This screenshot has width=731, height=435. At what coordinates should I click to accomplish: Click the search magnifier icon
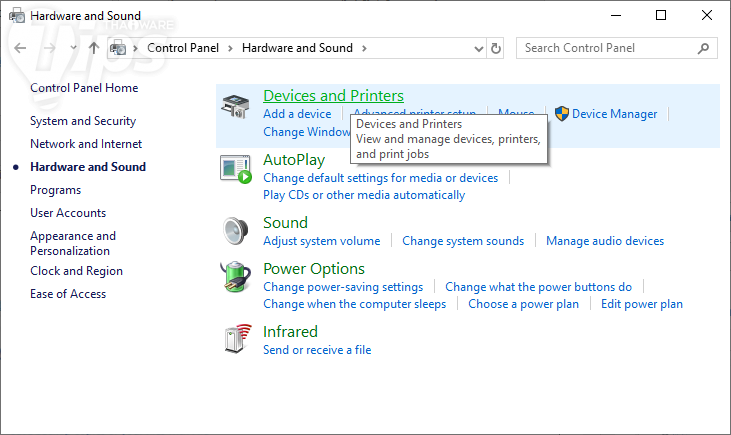coord(705,48)
